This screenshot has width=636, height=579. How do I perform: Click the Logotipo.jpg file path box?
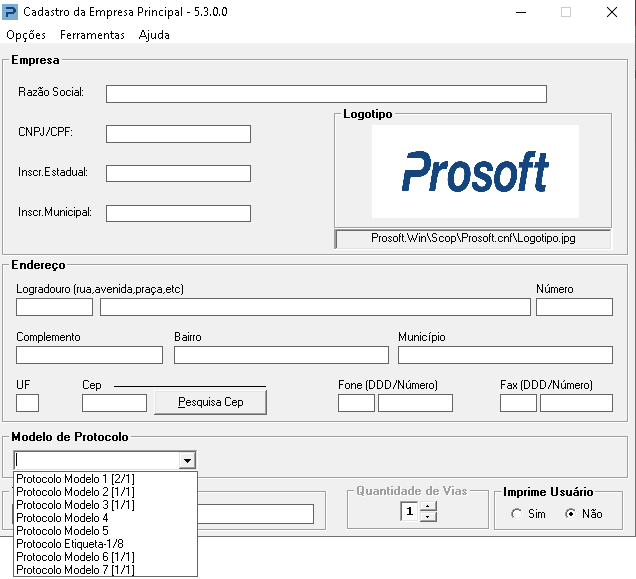point(473,239)
